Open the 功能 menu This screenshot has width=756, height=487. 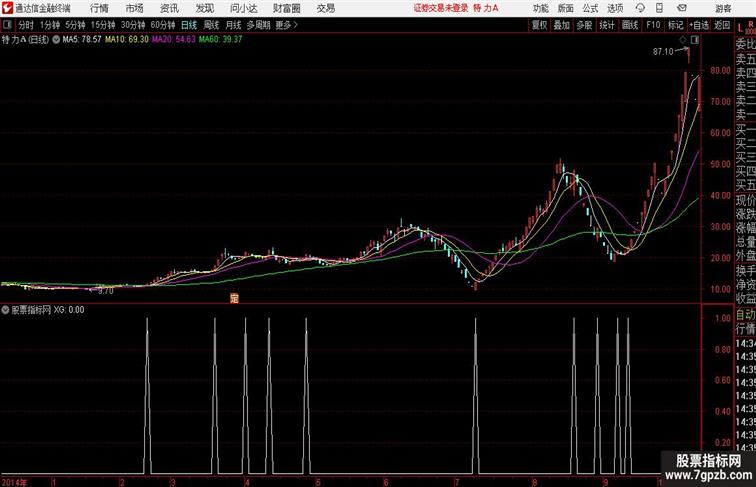click(540, 8)
